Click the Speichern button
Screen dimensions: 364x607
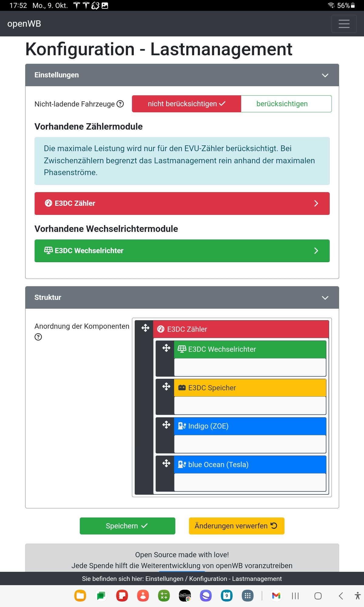point(127,526)
